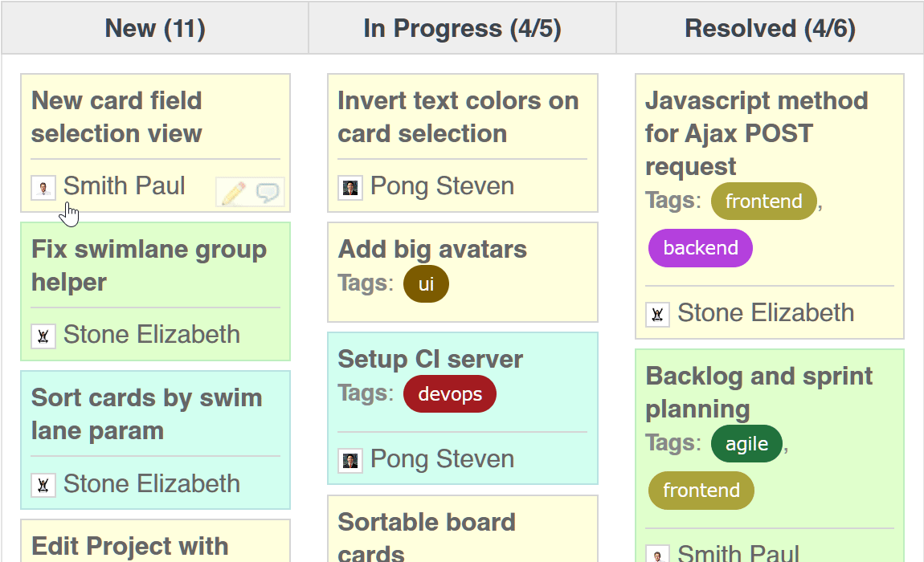Click the agile tag on Backlog and sprint planning
Viewport: 924px width, 562px height.
pos(746,443)
